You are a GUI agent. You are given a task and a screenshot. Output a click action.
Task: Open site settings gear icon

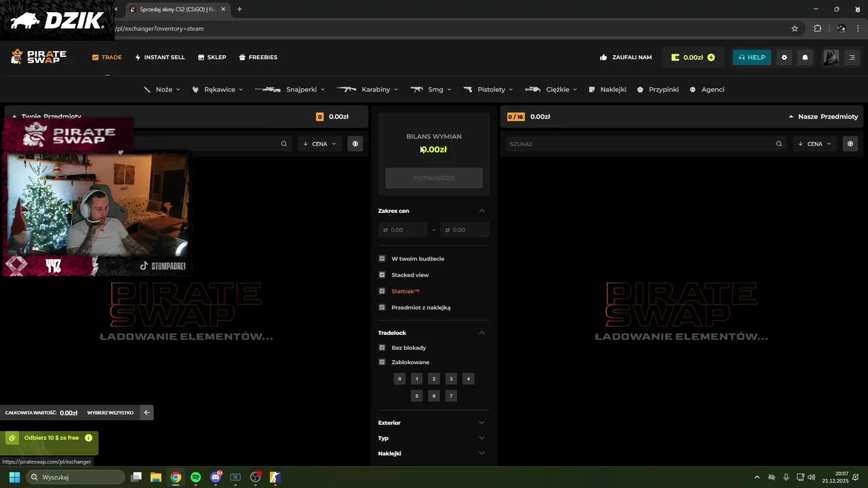pos(785,58)
